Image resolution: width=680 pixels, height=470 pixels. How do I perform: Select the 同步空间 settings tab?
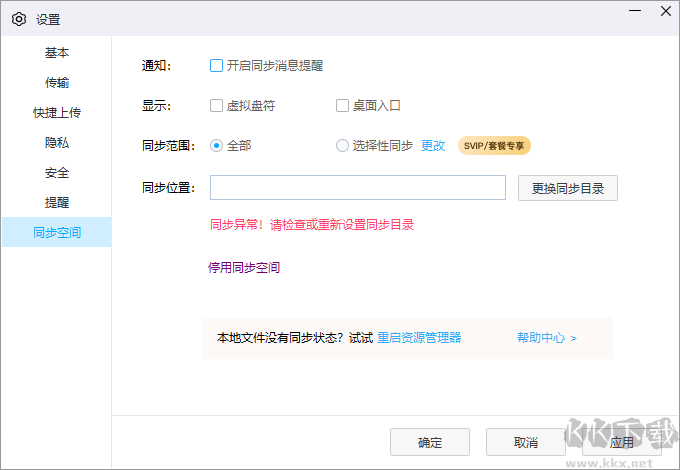coord(57,232)
